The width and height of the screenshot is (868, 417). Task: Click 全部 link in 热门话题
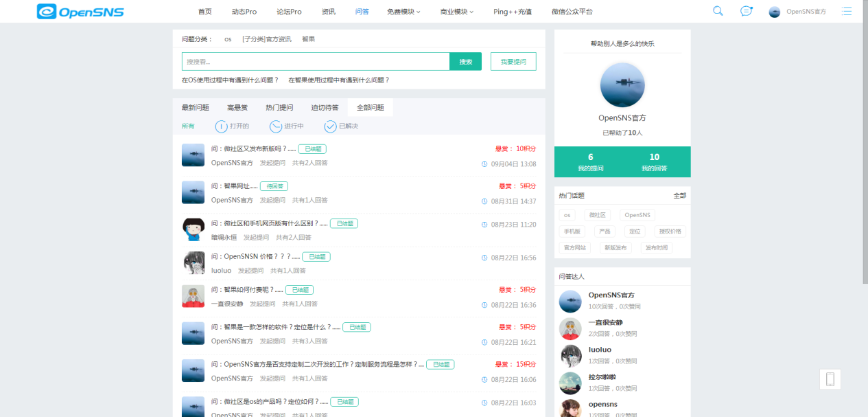(x=679, y=196)
